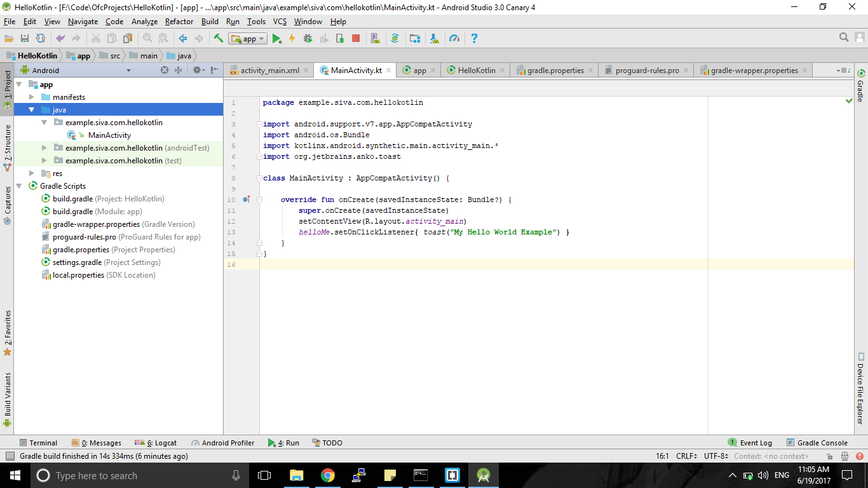Navigate Back with the blue arrow
Screen dimensions: 868x488
coord(183,38)
